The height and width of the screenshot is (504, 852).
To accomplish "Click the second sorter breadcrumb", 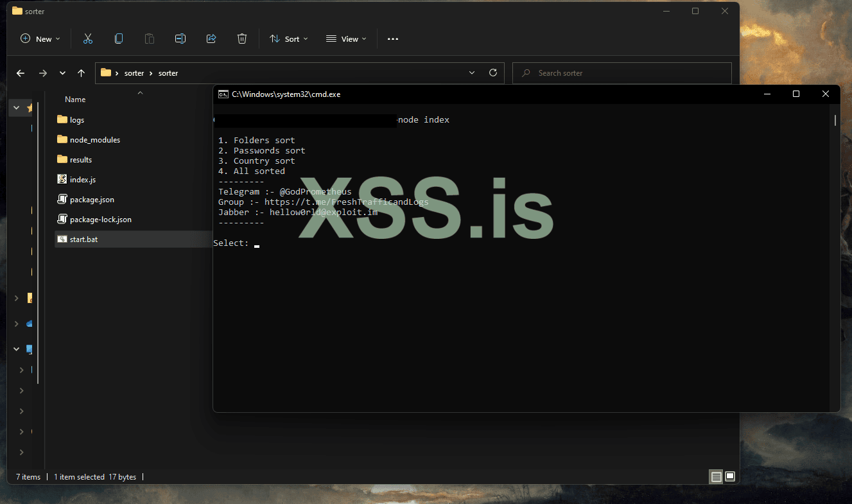I will (x=168, y=73).
